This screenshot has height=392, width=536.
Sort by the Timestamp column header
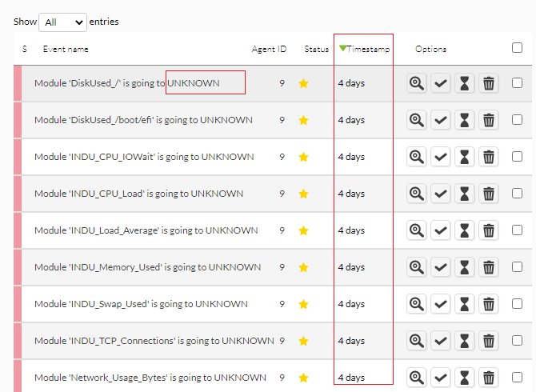tap(364, 49)
